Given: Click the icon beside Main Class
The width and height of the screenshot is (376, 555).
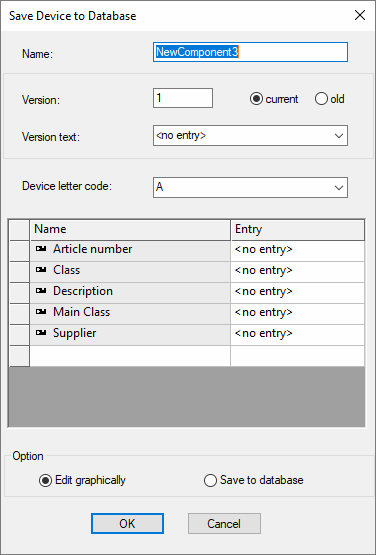Looking at the screenshot, I should [41, 312].
